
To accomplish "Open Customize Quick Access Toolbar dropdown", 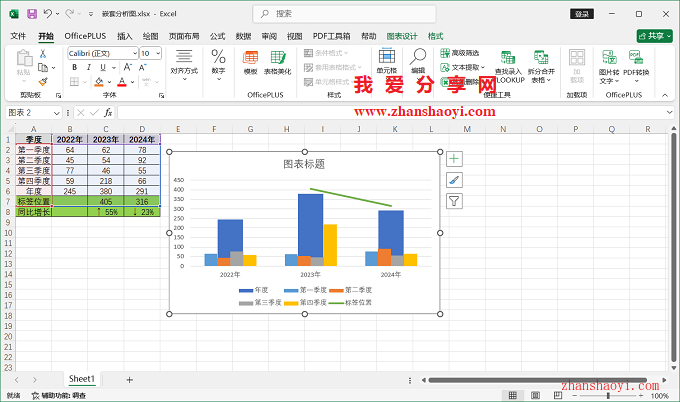I will pos(91,14).
